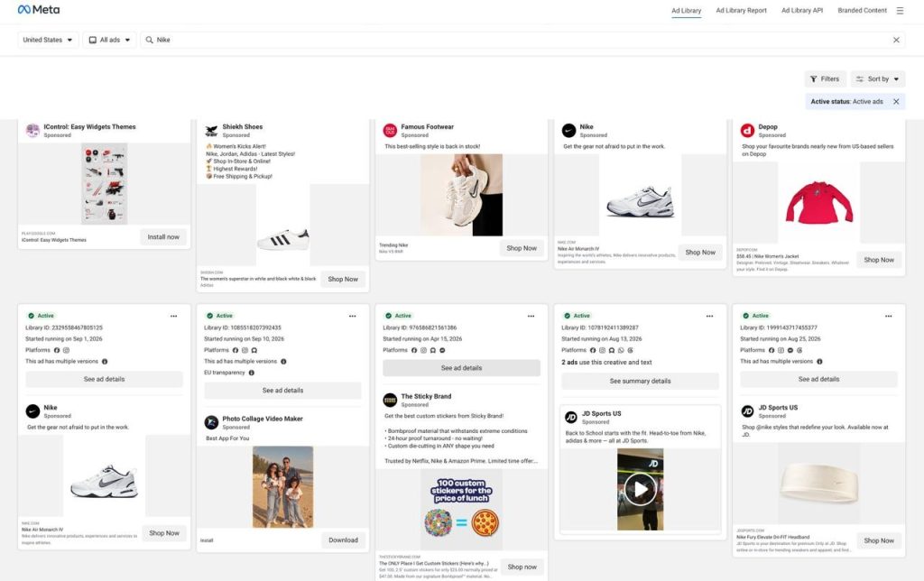Open the family beach photo on collage ad

tap(282, 486)
